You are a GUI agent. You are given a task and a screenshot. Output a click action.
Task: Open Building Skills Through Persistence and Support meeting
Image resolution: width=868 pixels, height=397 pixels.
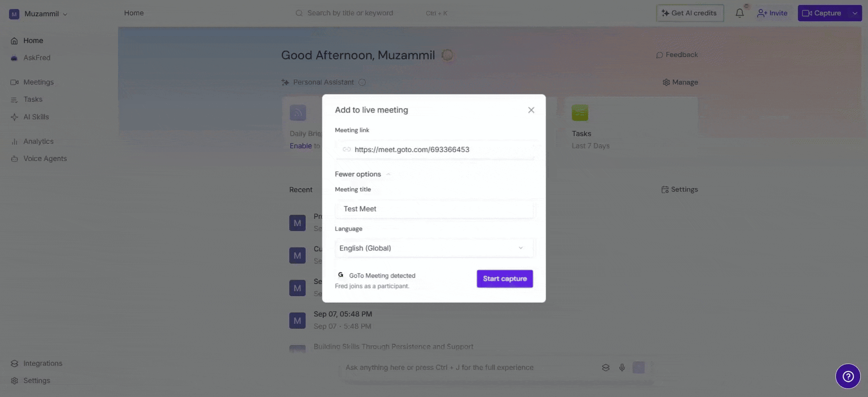[393, 347]
